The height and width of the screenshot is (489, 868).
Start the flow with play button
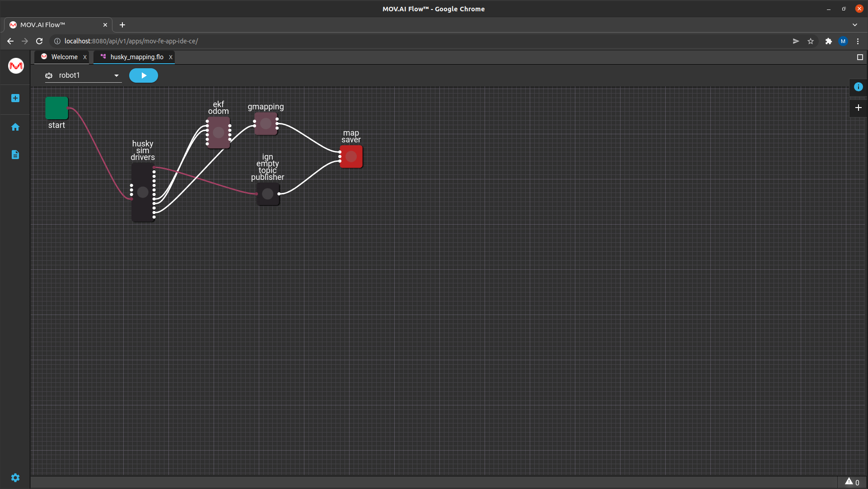(x=143, y=75)
